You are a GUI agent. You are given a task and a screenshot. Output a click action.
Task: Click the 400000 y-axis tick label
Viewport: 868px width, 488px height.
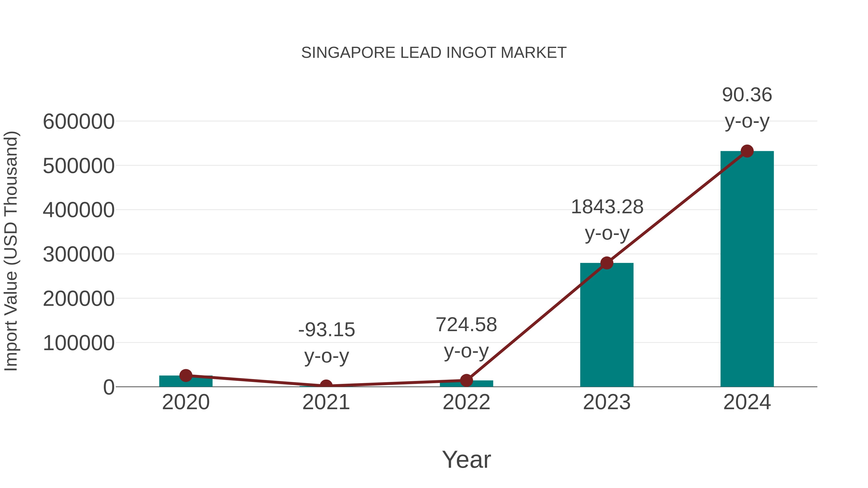point(79,210)
